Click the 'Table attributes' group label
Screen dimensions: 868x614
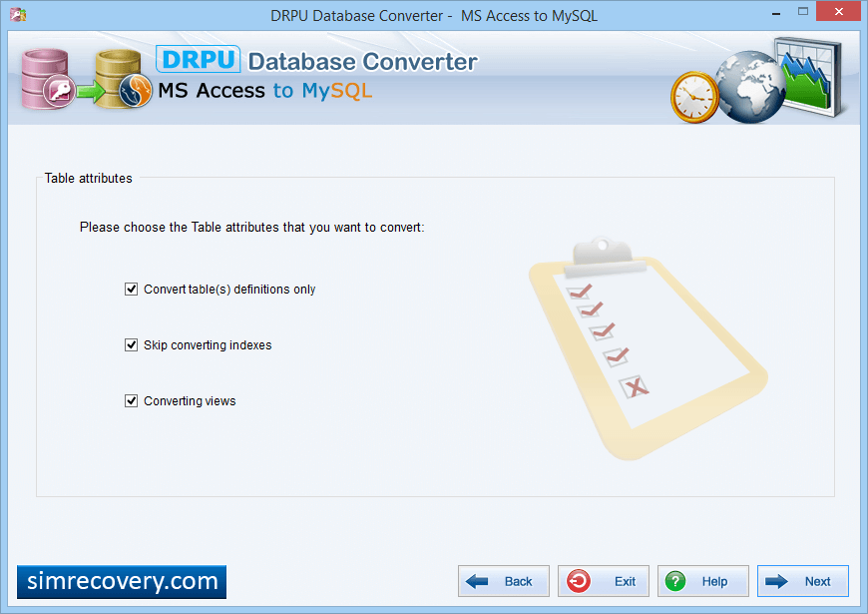pyautogui.click(x=89, y=179)
